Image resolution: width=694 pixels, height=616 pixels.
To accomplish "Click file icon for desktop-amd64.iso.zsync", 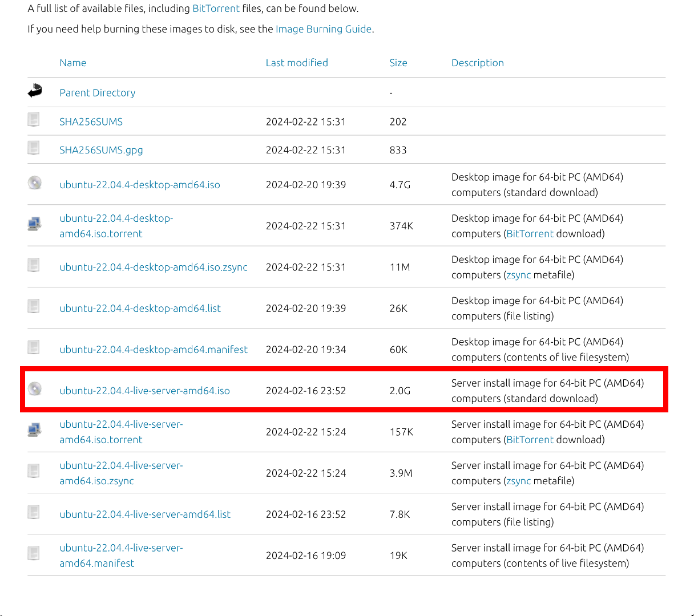I will point(34,265).
